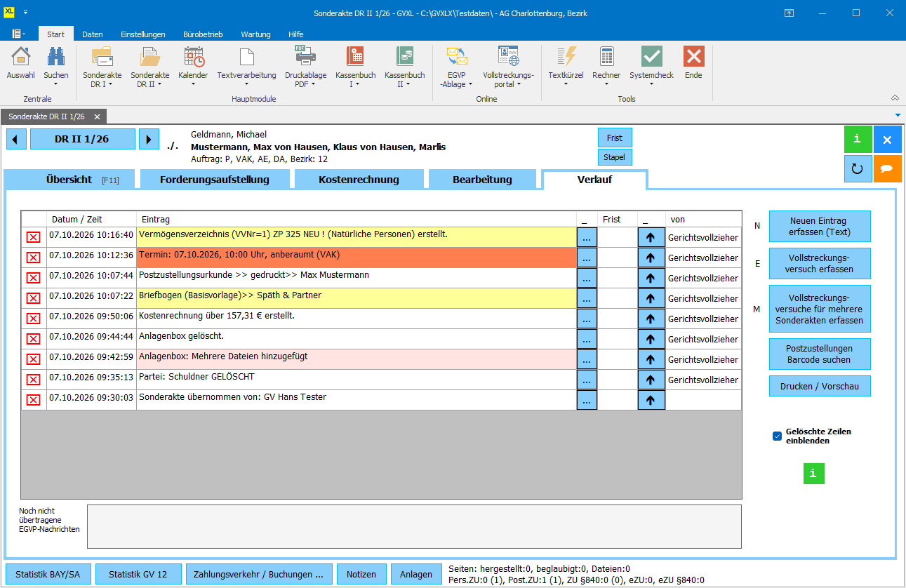Click the green info icon top right

[858, 140]
